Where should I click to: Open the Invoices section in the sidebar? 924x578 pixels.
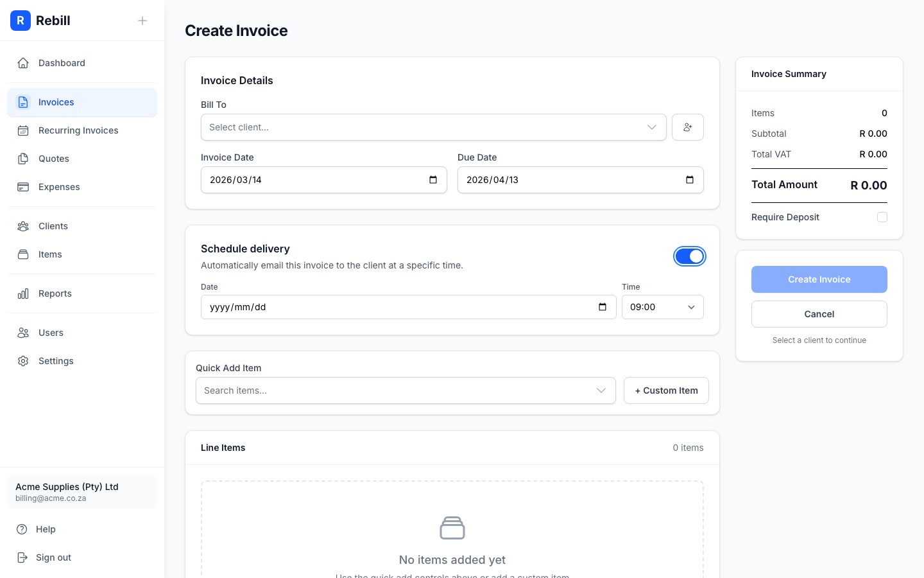(x=56, y=102)
